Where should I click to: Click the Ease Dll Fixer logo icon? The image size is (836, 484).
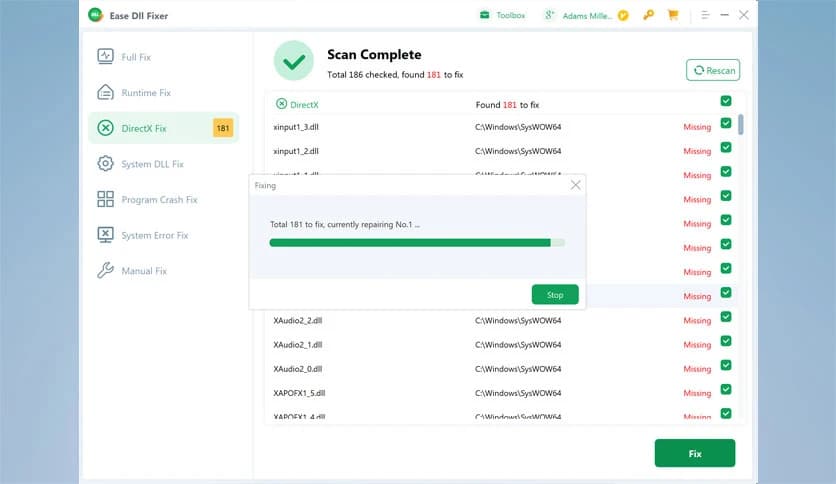point(95,15)
